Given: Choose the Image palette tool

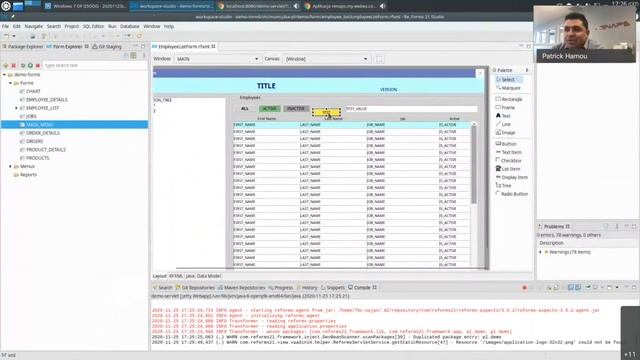Looking at the screenshot, I should tap(505, 133).
